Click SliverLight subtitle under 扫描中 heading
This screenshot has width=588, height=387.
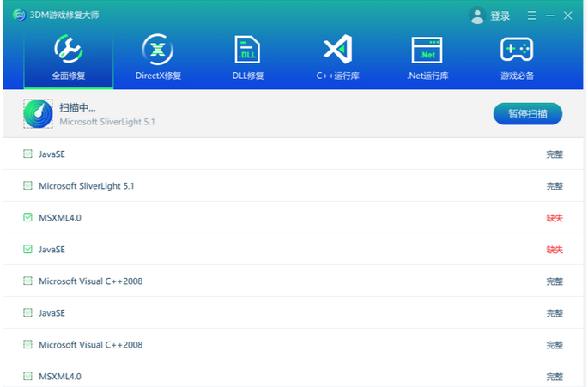[x=107, y=122]
